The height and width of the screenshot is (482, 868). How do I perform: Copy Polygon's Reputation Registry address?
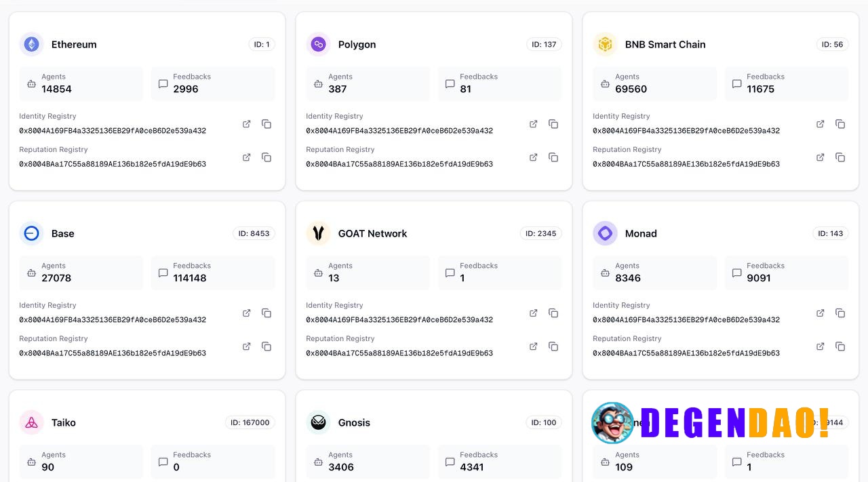point(553,157)
